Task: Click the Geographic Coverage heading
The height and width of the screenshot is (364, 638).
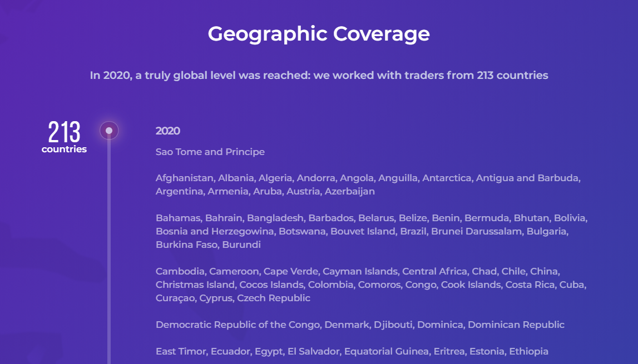Action: pos(319,34)
